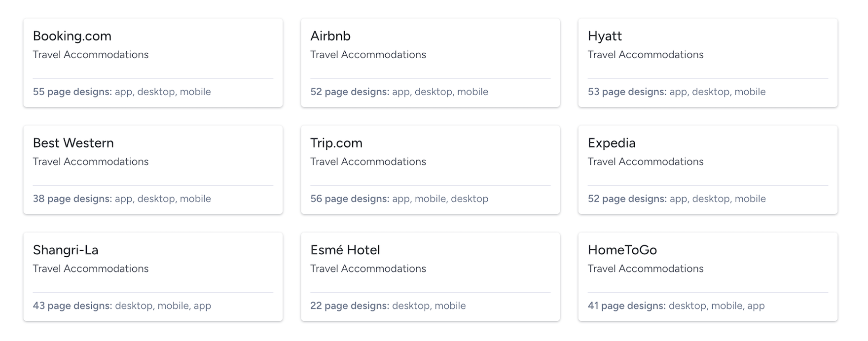Click Travel Accommodations under Expedia

[x=646, y=162]
